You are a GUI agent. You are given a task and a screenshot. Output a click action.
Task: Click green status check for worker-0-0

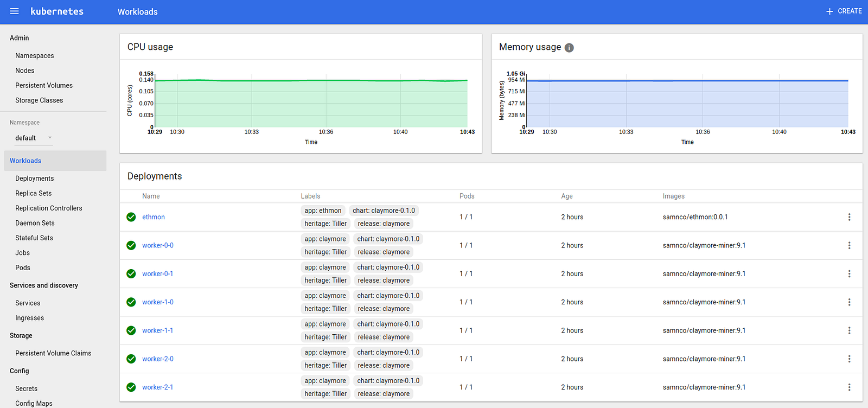pos(131,245)
